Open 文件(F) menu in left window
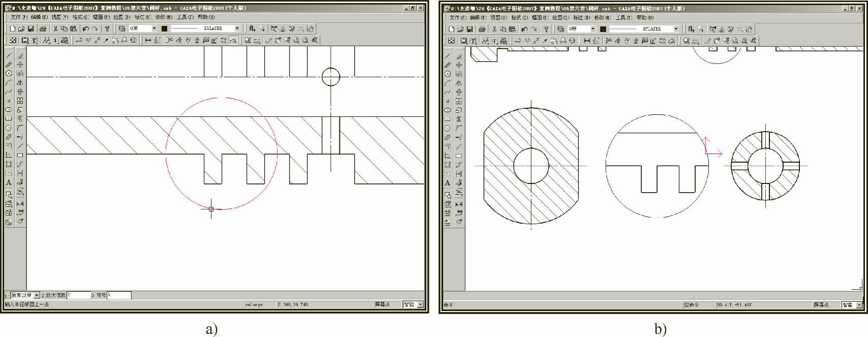Image resolution: width=868 pixels, height=337 pixels. (19, 17)
